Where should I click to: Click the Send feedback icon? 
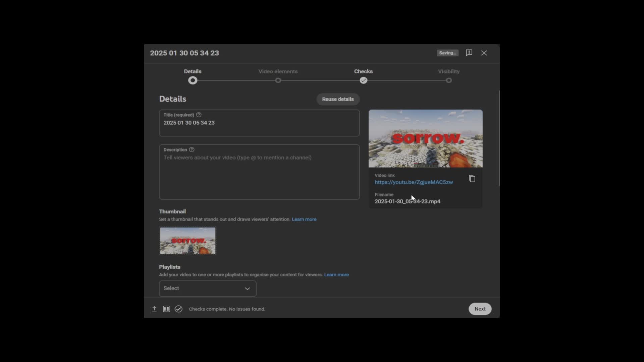click(469, 53)
